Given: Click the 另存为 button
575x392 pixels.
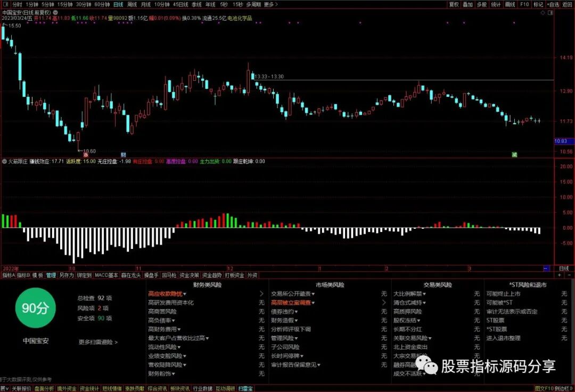Looking at the screenshot, I should click(x=67, y=275).
